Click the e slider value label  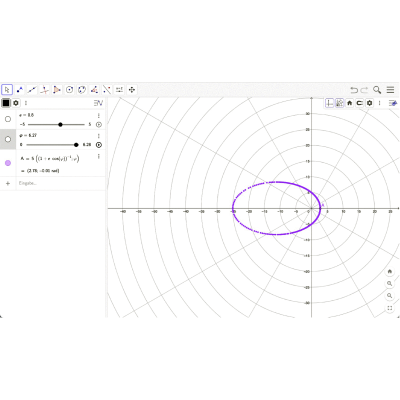point(27,115)
